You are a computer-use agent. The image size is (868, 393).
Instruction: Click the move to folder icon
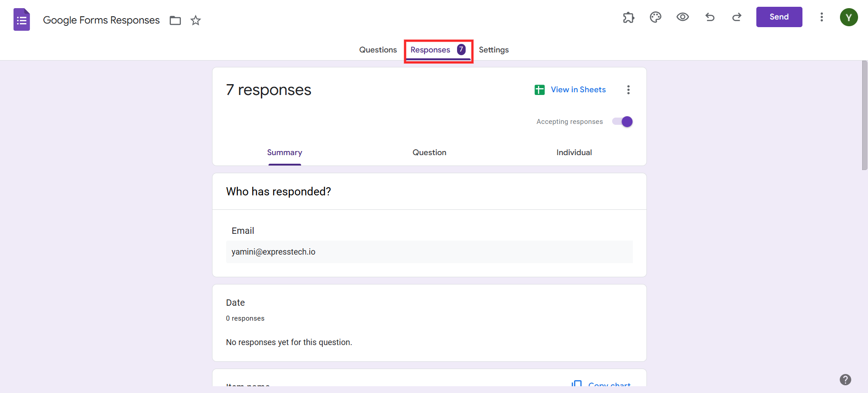click(175, 20)
